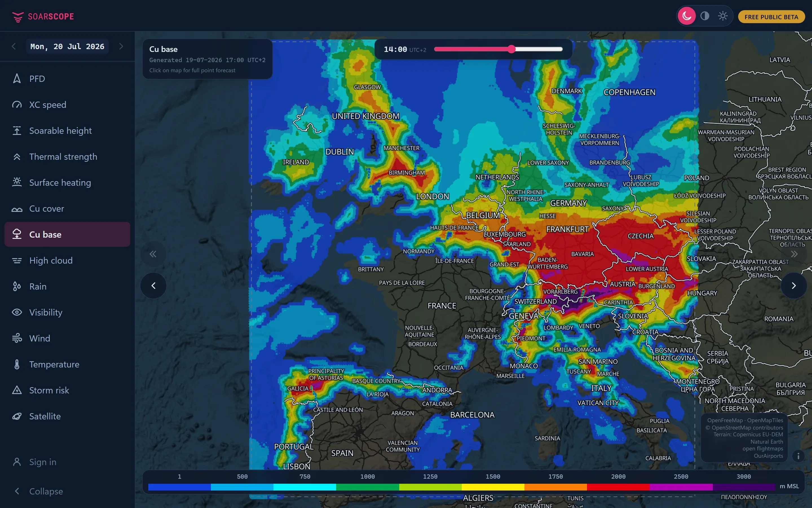Go to previous day arrow
Image resolution: width=812 pixels, height=508 pixels.
(x=14, y=46)
